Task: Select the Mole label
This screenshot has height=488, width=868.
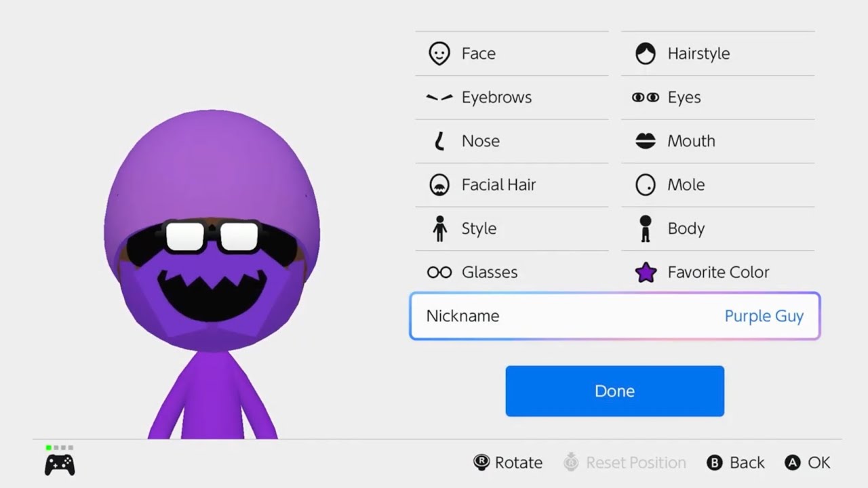Action: pyautogui.click(x=686, y=185)
